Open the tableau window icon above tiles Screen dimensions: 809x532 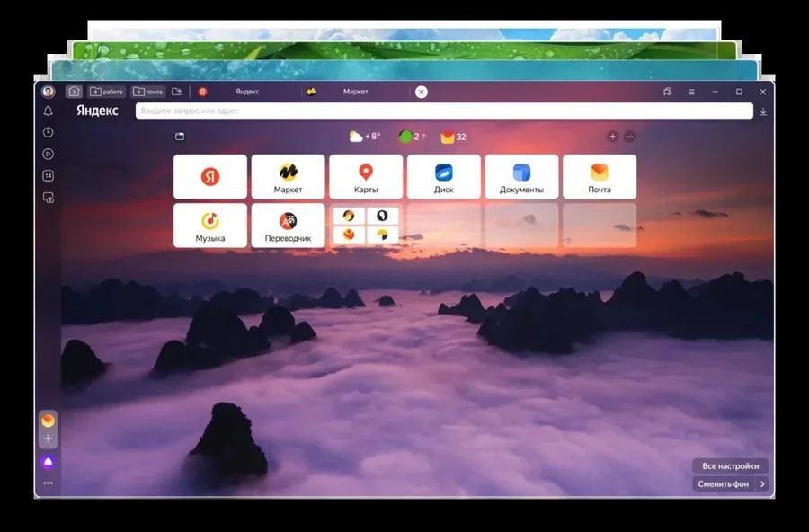coord(180,137)
